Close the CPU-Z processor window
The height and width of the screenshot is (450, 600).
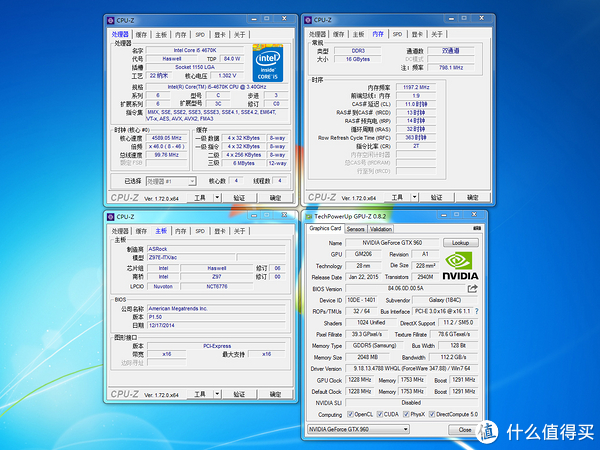tap(284, 19)
